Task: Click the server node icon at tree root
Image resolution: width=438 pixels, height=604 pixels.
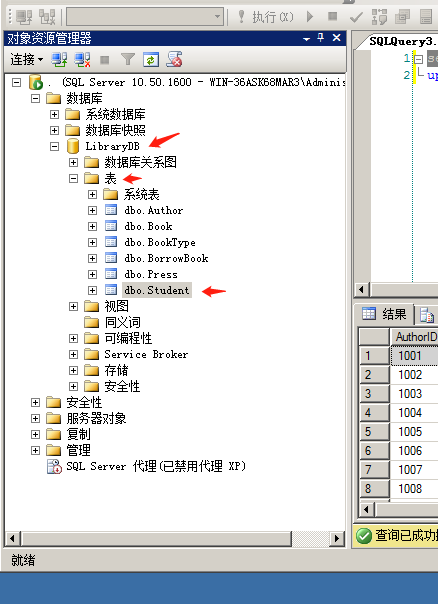Action: click(x=35, y=82)
